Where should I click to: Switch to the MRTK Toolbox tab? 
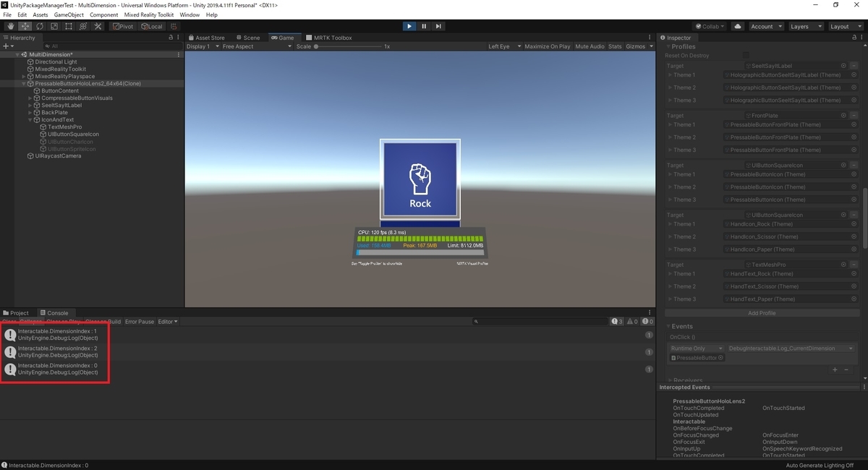(330, 38)
